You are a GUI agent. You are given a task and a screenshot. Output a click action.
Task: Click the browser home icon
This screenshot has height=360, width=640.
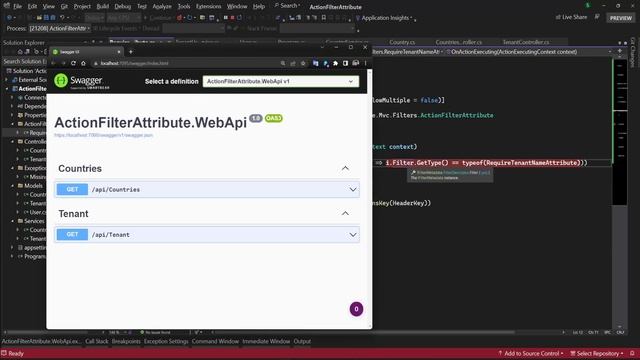click(x=83, y=63)
